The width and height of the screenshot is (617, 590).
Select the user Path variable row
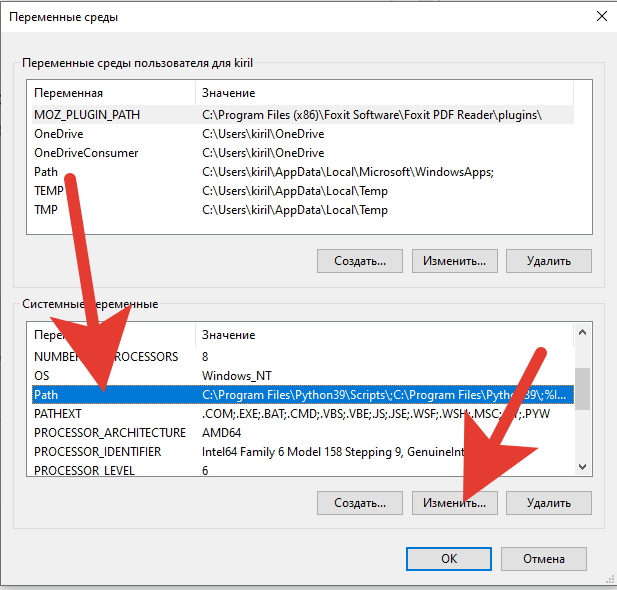coord(46,172)
